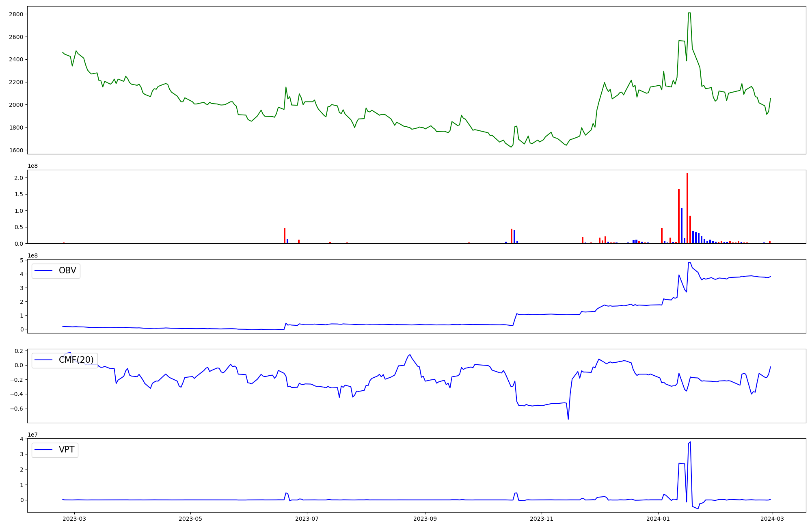Click the 2024-01 x-axis date label
The height and width of the screenshot is (528, 812).
658,519
